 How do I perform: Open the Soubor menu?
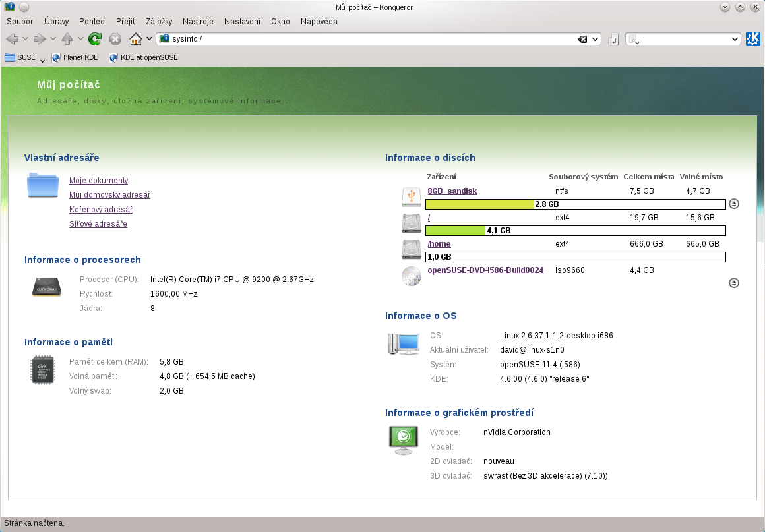pyautogui.click(x=20, y=22)
